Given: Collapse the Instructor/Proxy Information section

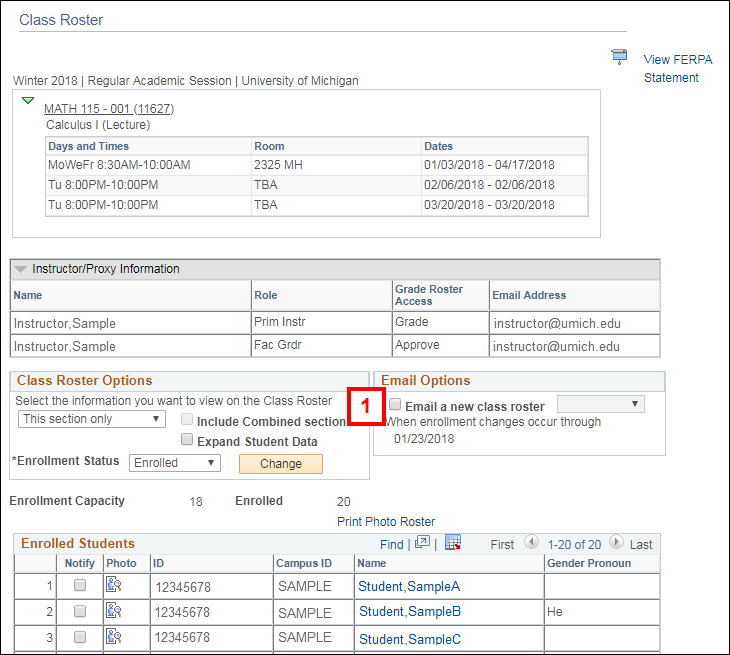Looking at the screenshot, I should click(20, 269).
